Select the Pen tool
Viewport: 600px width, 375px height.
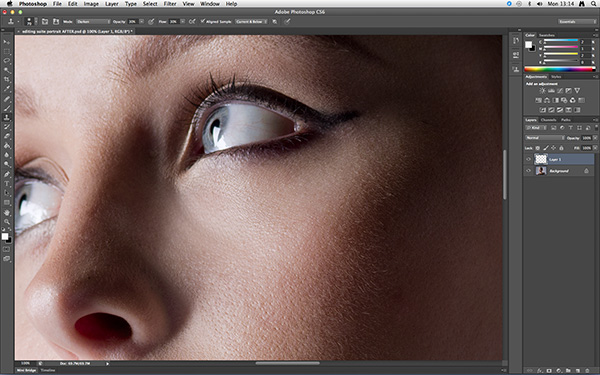pyautogui.click(x=7, y=174)
